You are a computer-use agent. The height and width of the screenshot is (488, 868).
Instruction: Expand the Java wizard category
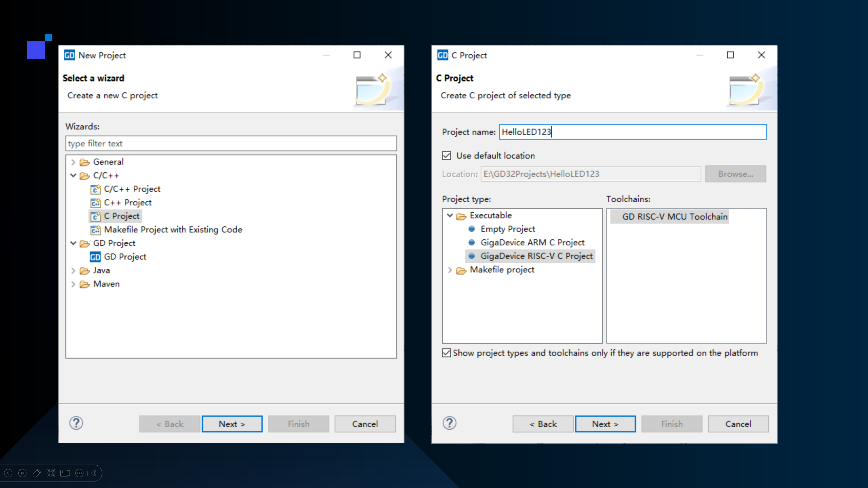[x=73, y=270]
